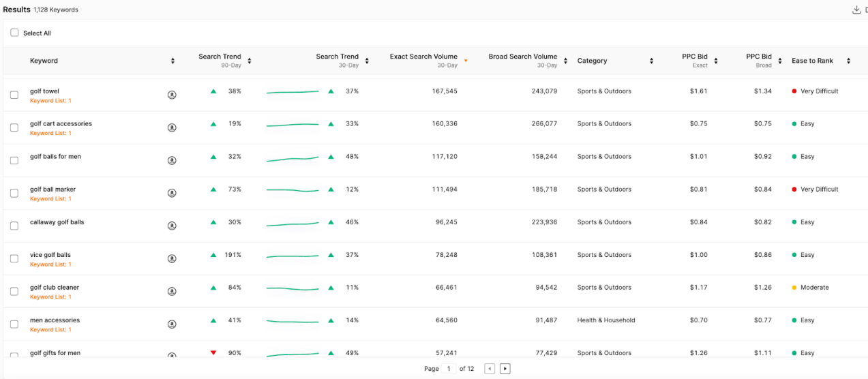Check the golf balls for men row checkbox

pos(14,160)
